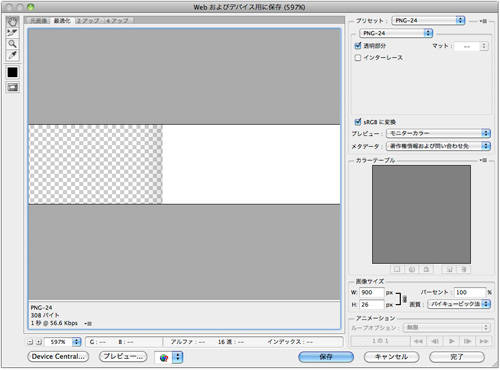Click the '1 の 1' frame counter
The width and height of the screenshot is (500, 370).
[x=380, y=341]
